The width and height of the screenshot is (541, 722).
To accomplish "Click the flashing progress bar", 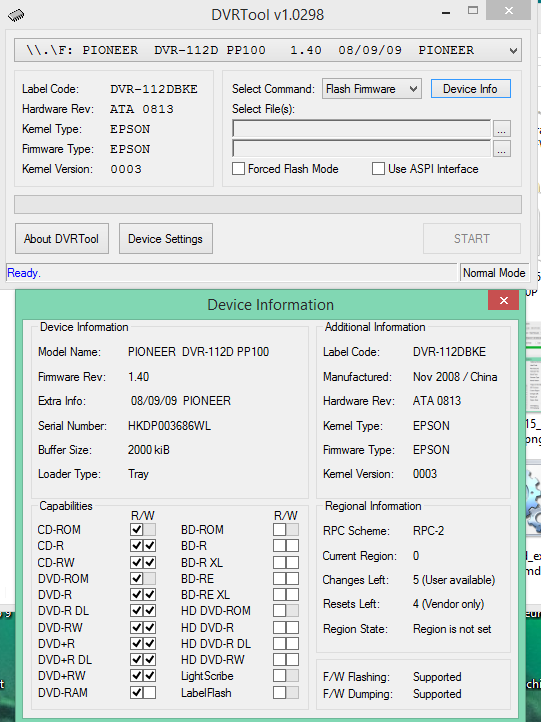I will [268, 204].
